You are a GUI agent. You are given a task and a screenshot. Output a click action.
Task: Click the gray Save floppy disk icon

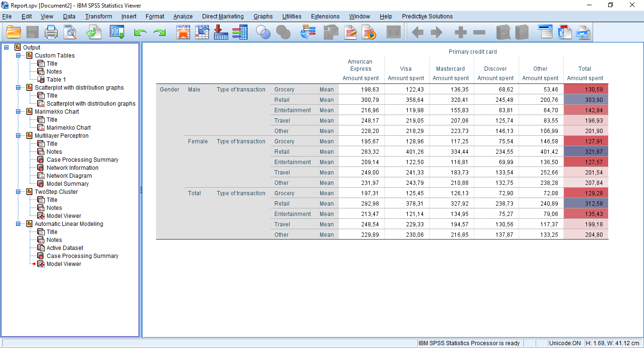point(33,32)
